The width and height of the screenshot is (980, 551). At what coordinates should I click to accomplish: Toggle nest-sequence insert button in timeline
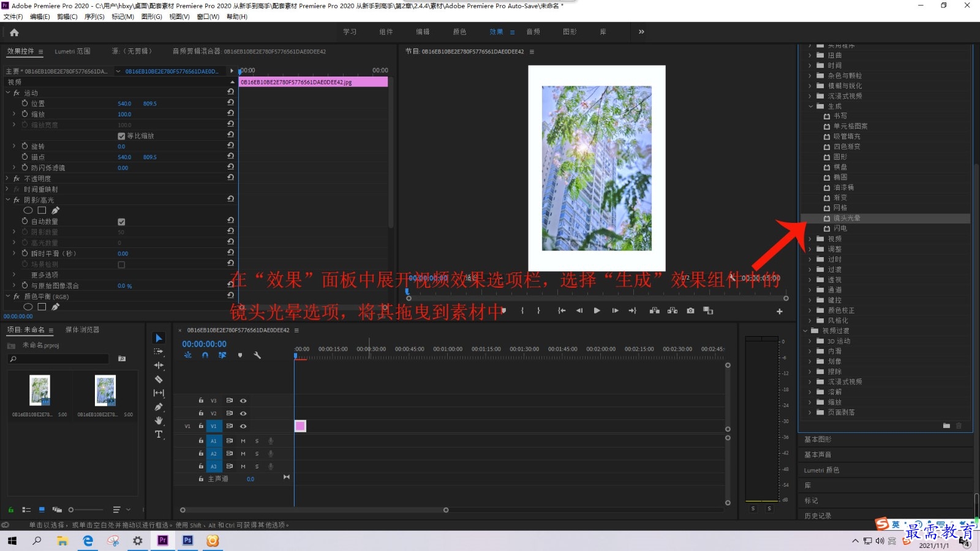tap(188, 355)
